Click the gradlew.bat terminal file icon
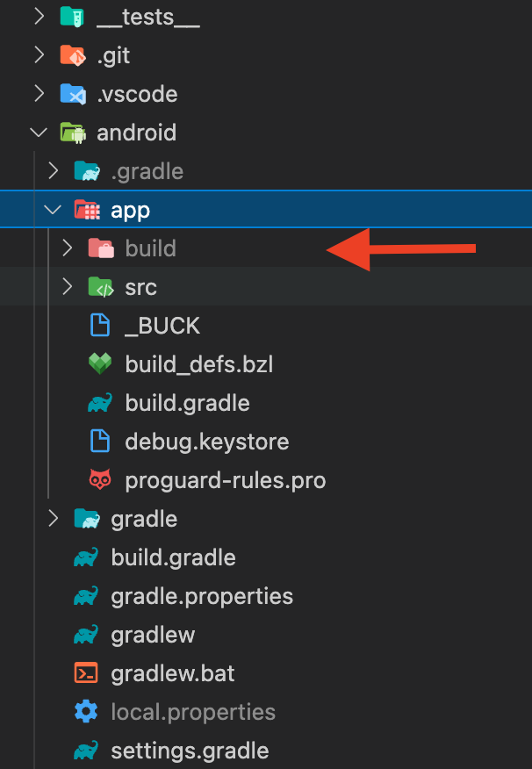The width and height of the screenshot is (532, 769). 86,673
